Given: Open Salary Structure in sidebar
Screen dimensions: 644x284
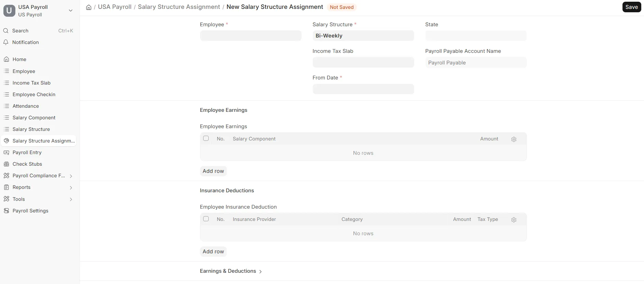Looking at the screenshot, I should (39, 129).
